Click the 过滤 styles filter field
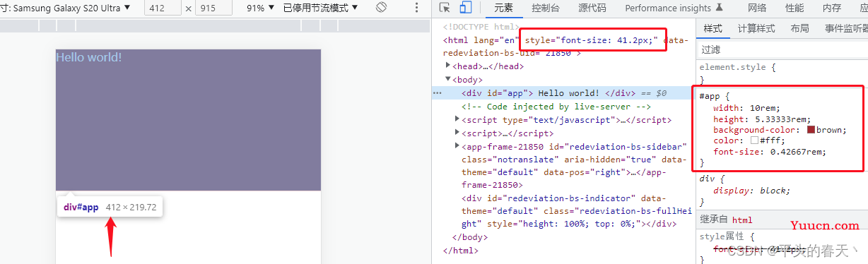This screenshot has height=264, width=868. (x=782, y=49)
